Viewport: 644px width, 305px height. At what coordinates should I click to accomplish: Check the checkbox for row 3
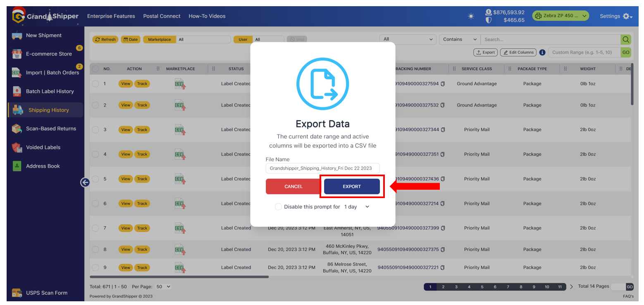point(95,130)
